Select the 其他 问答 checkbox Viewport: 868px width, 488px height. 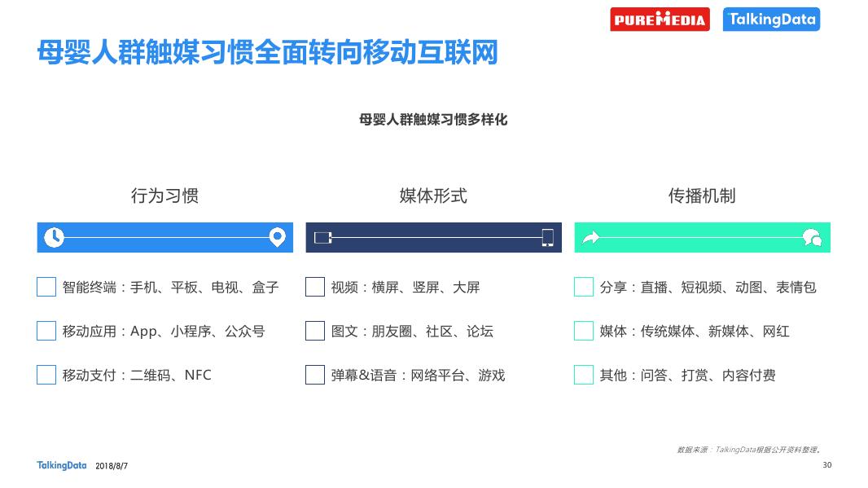[584, 375]
